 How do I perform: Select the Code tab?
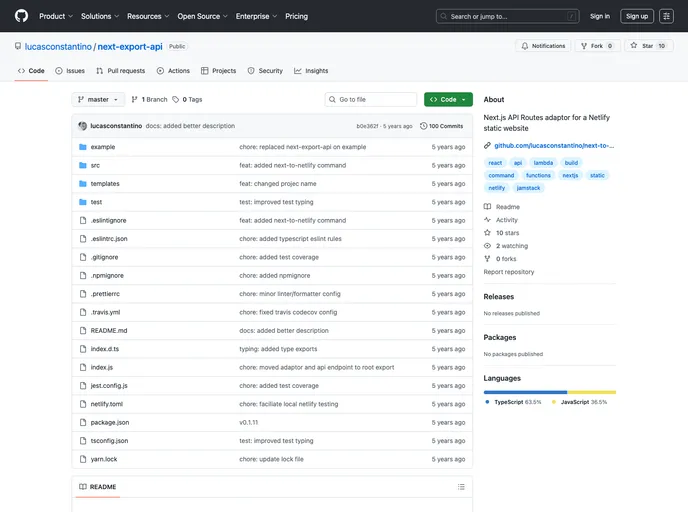click(31, 71)
